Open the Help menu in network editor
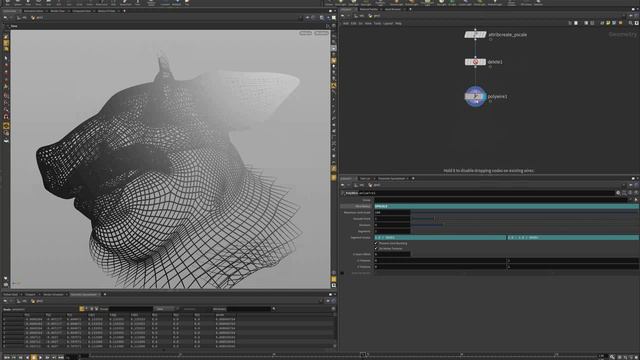The height and width of the screenshot is (360, 640). (x=398, y=24)
